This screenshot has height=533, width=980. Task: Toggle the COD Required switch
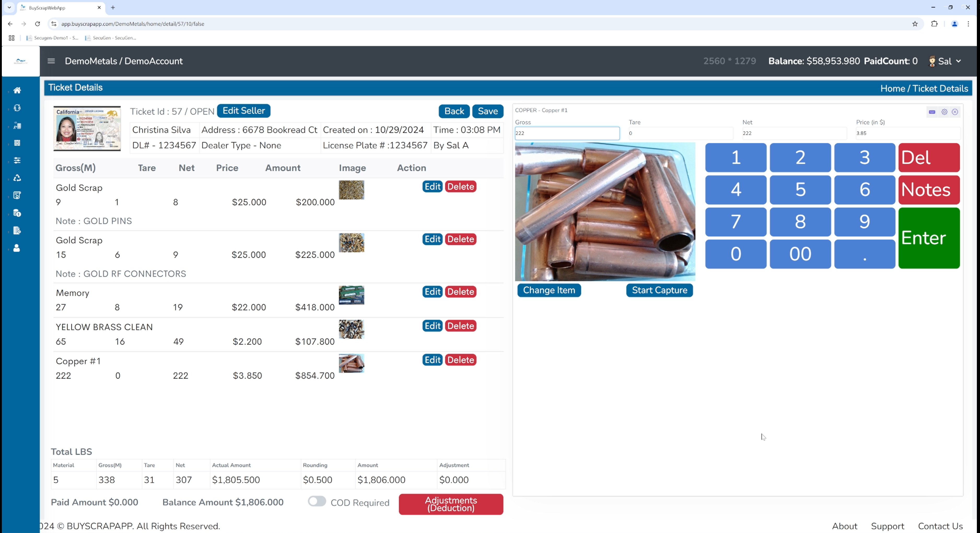[316, 502]
